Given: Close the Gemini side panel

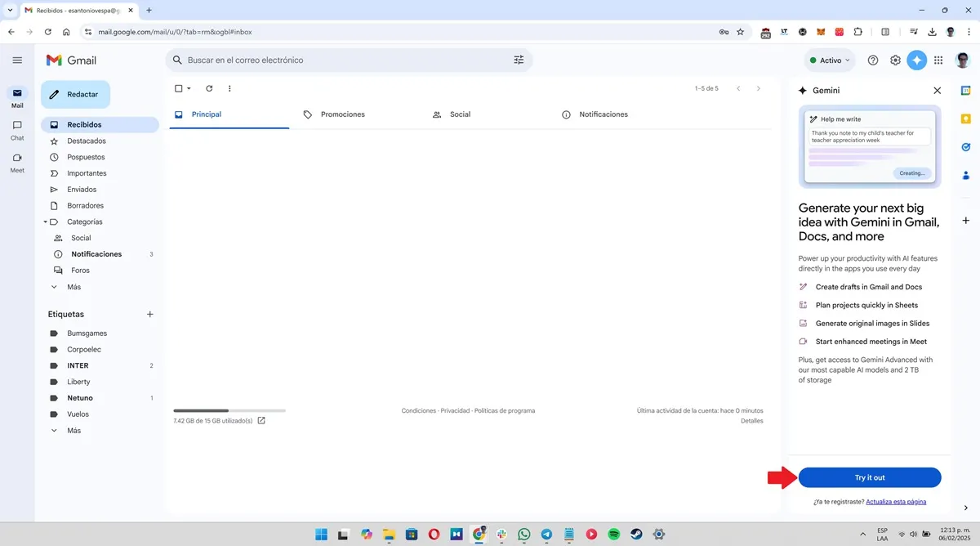Looking at the screenshot, I should click(x=937, y=91).
